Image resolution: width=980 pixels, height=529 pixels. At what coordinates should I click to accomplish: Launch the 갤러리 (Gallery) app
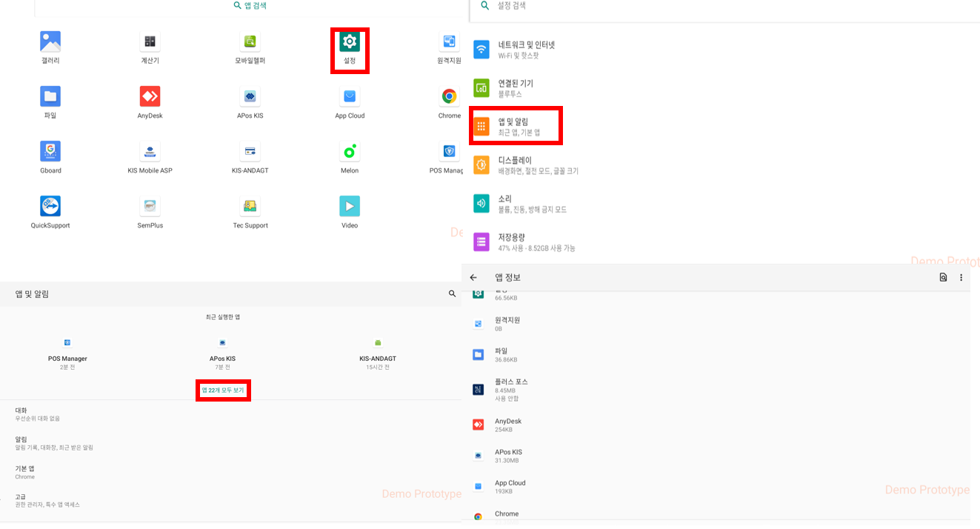[x=50, y=42]
